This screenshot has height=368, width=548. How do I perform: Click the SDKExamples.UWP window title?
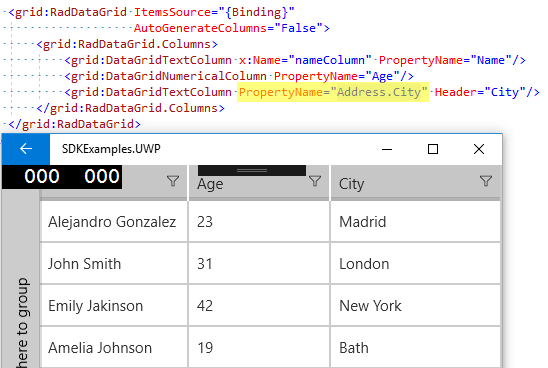(x=111, y=149)
